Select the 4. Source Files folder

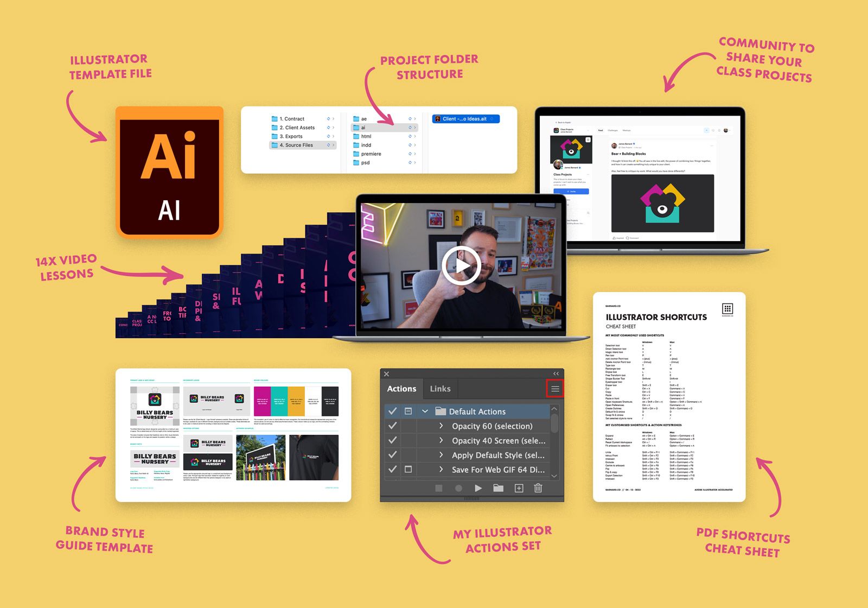tap(303, 145)
